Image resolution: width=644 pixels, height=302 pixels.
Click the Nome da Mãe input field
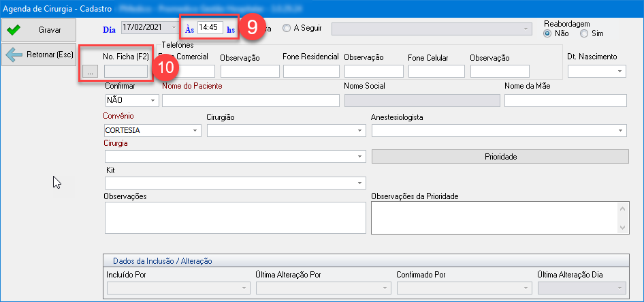pos(565,101)
